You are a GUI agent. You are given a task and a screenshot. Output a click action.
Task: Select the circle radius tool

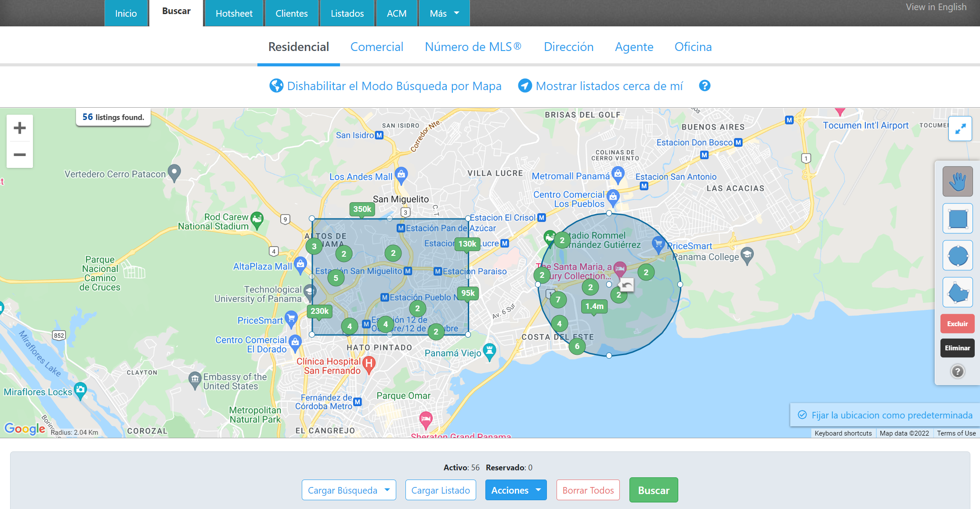pos(958,255)
